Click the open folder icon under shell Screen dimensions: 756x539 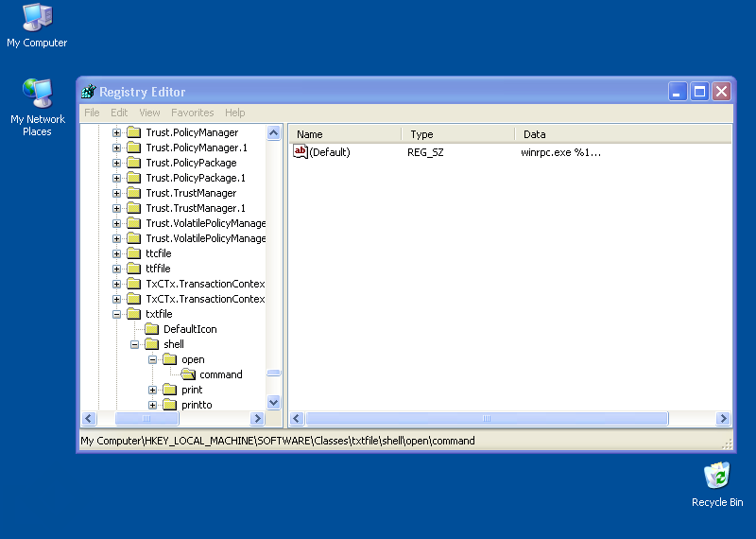169,359
